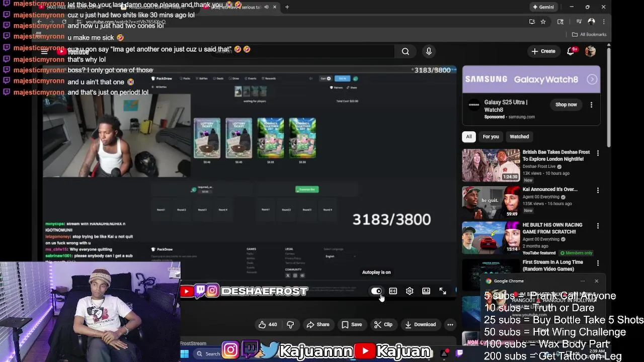644x362 pixels.
Task: Click the Samsung Galaxy Watch8 banner arrow
Action: click(x=592, y=79)
